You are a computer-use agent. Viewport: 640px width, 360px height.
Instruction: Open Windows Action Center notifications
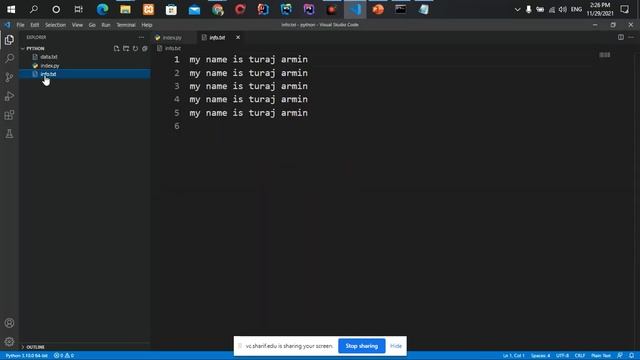click(624, 9)
